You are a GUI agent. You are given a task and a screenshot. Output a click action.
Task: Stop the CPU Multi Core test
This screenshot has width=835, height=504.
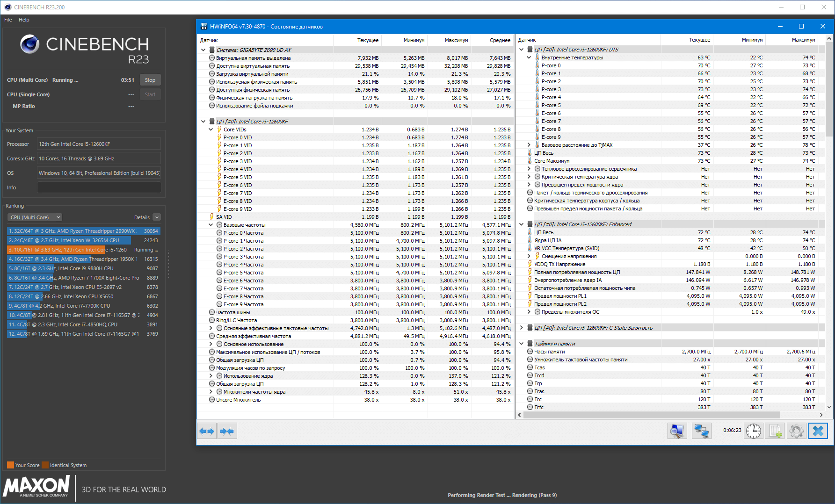[150, 80]
